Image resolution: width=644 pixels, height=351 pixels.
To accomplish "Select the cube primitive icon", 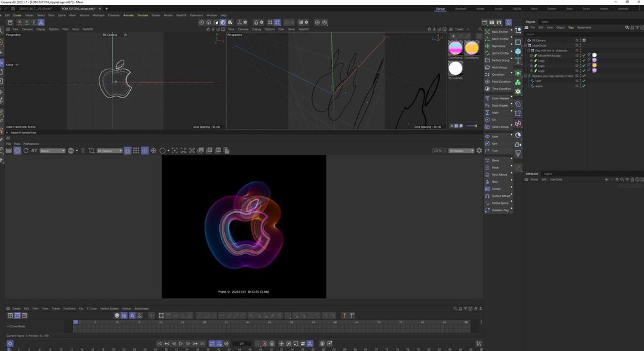I will point(518,51).
